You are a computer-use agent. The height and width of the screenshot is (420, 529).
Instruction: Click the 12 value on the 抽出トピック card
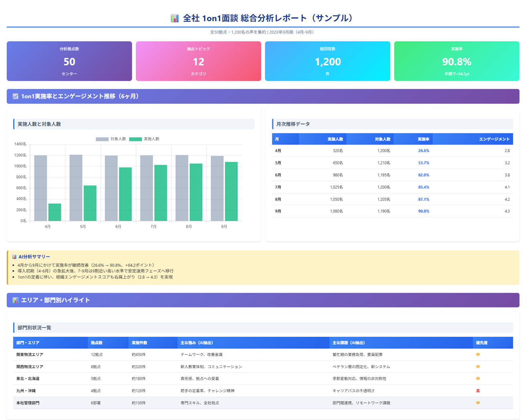[x=198, y=62]
